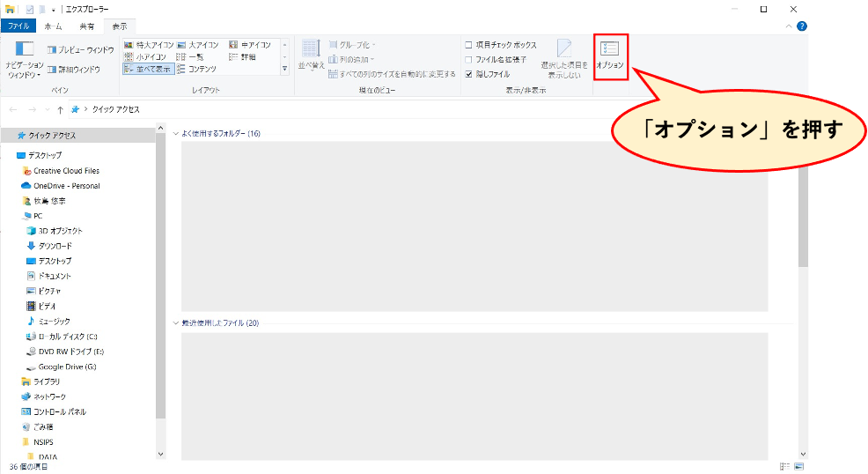The width and height of the screenshot is (868, 474).
Task: Open Creative Cloud Files in sidebar
Action: (x=66, y=171)
